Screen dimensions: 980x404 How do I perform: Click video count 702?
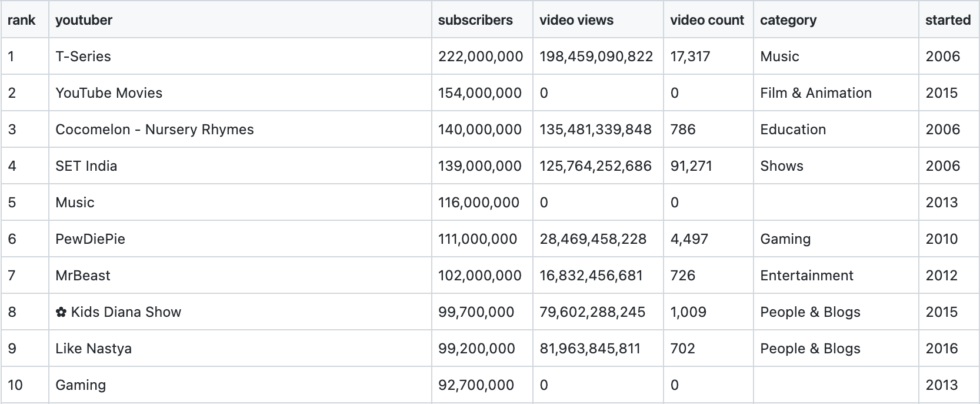[x=683, y=349]
